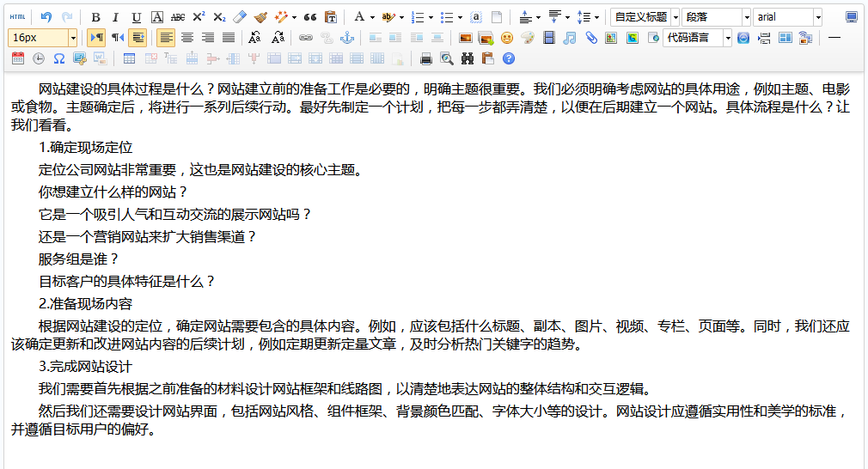Open the special characters omega icon
868x469 pixels.
[59, 58]
